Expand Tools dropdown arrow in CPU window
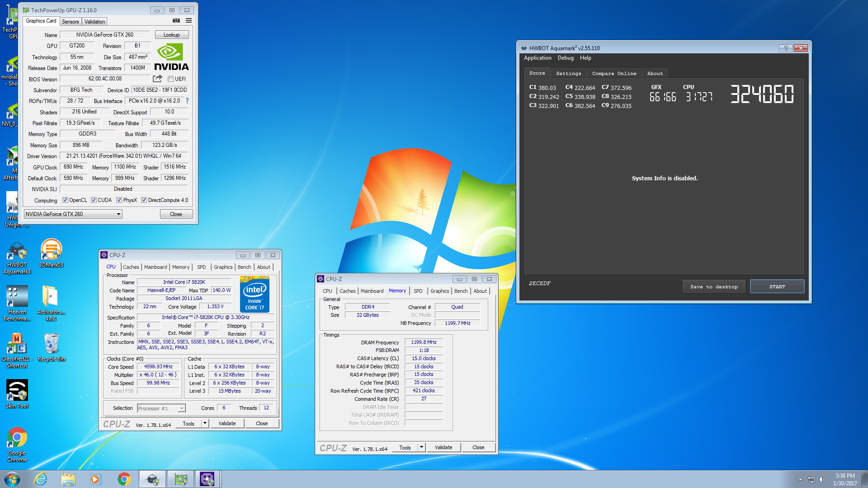868x488 pixels. click(x=205, y=423)
